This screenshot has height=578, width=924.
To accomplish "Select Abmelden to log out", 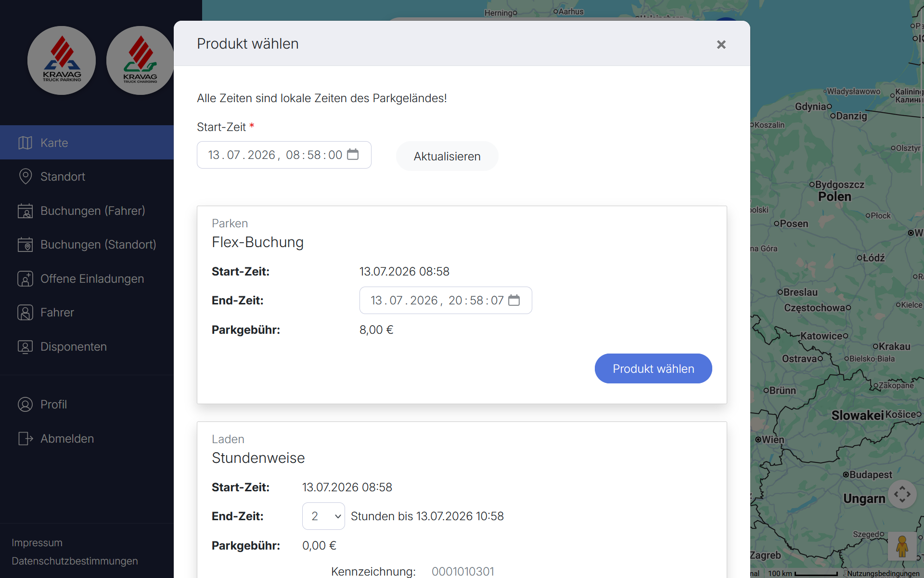I will (87, 438).
